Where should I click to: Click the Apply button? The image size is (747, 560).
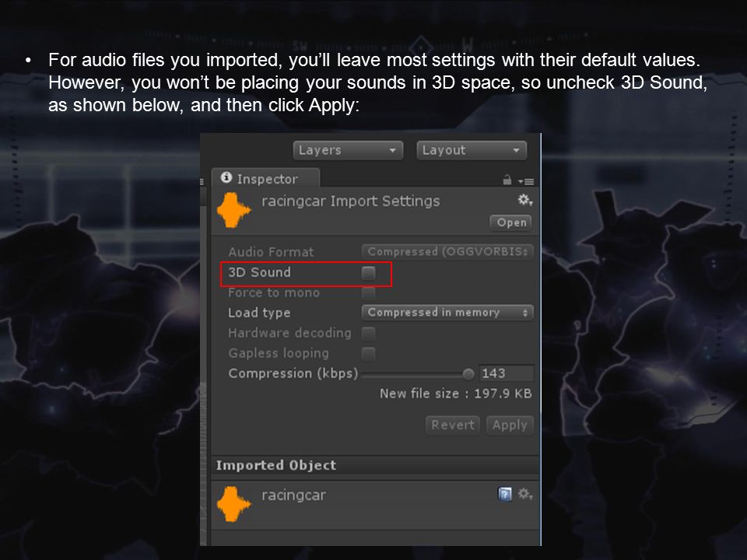(510, 425)
